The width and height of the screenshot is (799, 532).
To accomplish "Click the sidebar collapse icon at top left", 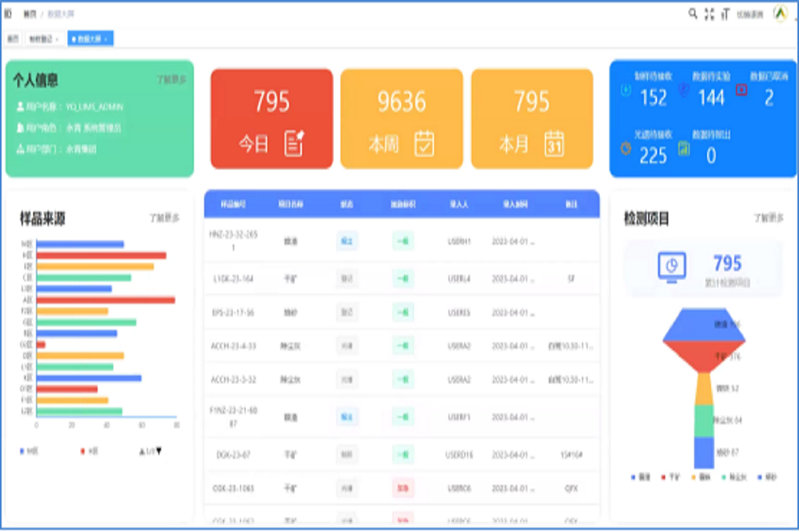I will (x=8, y=14).
